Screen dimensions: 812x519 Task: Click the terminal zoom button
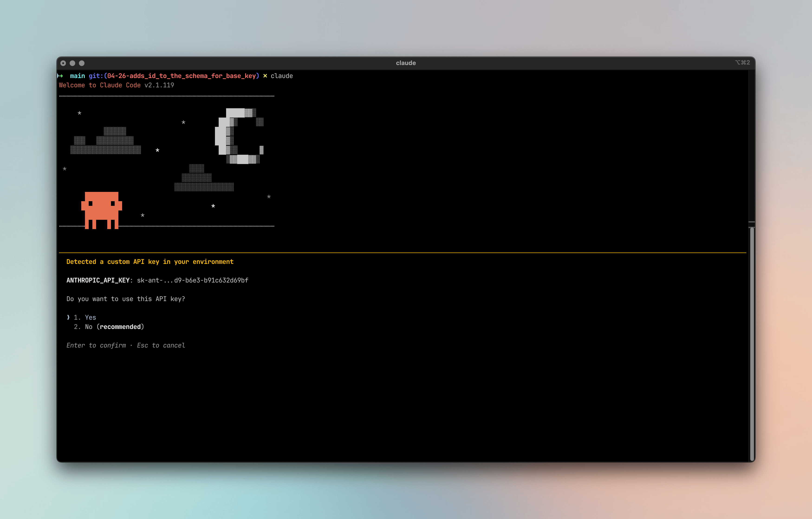click(82, 63)
